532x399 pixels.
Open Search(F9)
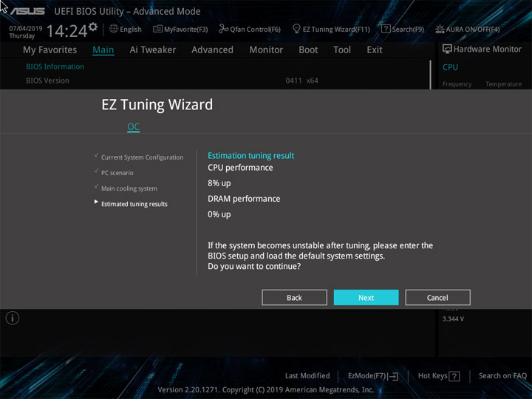403,29
